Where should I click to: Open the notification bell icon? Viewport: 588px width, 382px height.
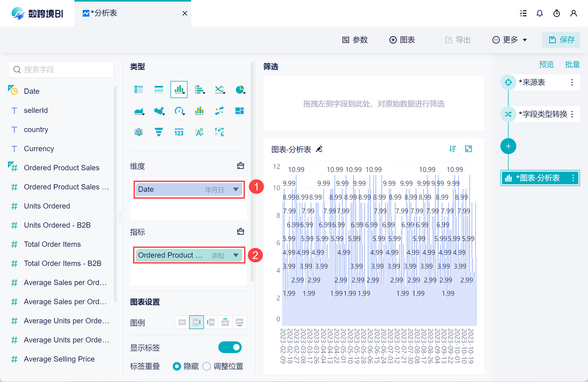539,13
